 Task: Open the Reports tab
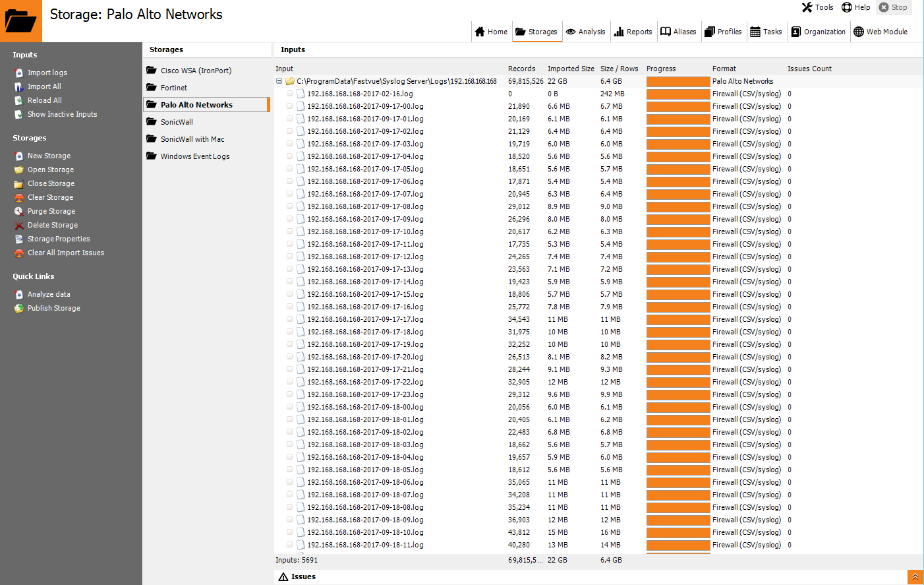click(x=633, y=32)
